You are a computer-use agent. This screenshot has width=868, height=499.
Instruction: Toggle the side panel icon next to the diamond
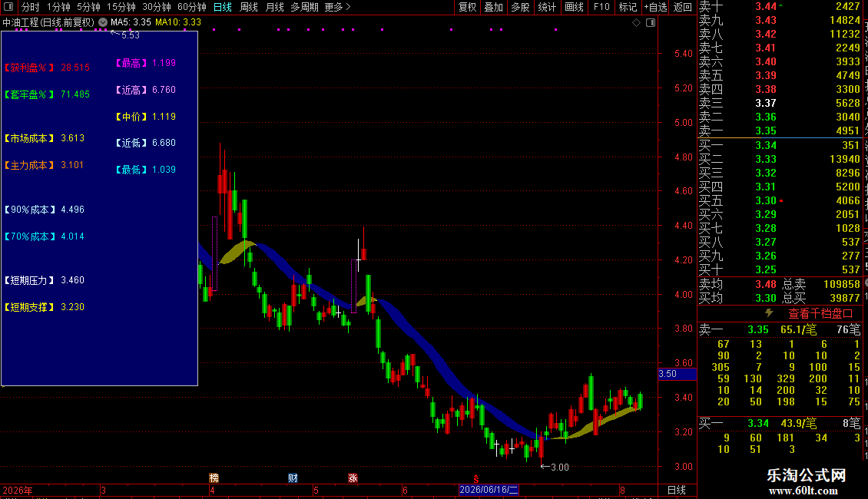pyautogui.click(x=651, y=23)
